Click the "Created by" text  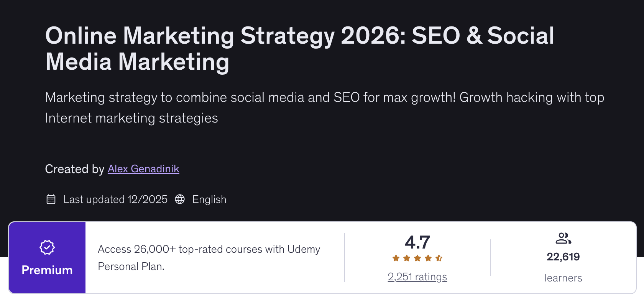tap(75, 169)
